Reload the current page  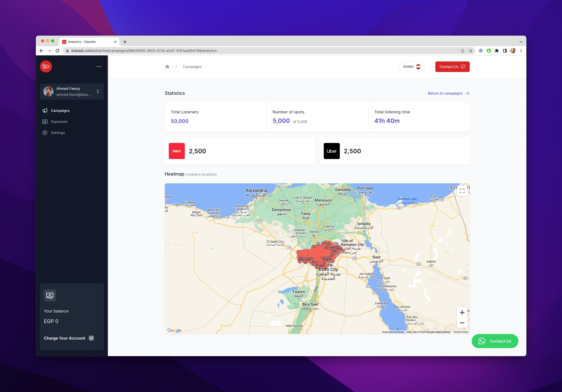coord(57,51)
